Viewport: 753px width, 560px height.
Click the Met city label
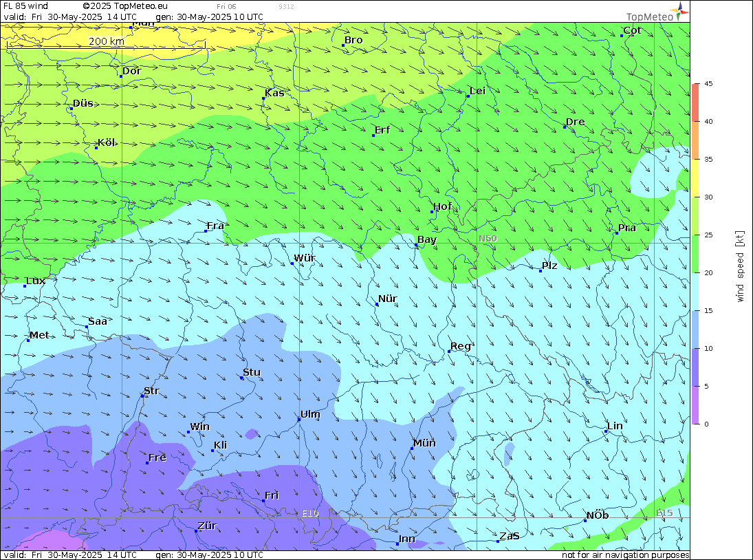(39, 335)
